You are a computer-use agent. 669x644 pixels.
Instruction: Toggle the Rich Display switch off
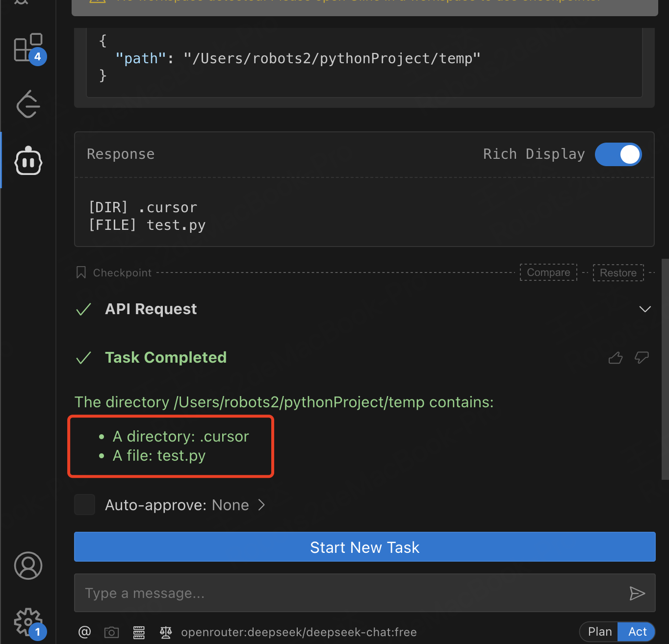[x=618, y=154]
